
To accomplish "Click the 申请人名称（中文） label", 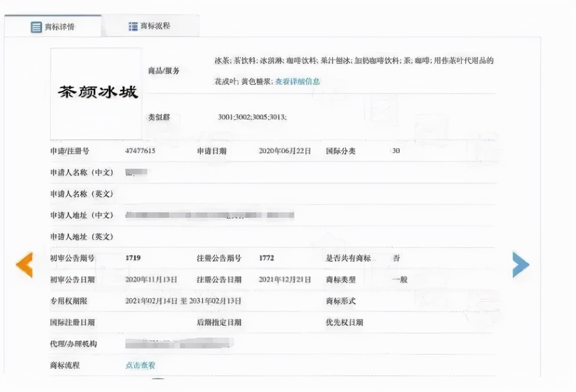I will click(x=82, y=172).
